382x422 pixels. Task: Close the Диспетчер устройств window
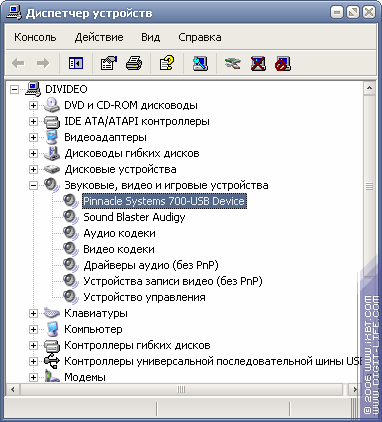[x=369, y=13]
